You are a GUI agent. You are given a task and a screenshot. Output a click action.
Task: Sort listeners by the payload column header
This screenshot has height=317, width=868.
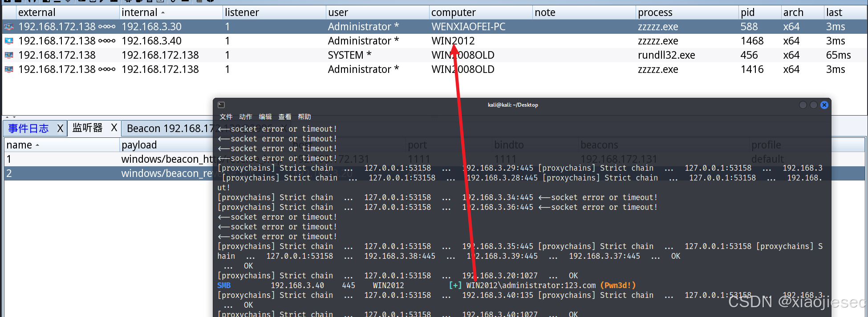tap(167, 145)
